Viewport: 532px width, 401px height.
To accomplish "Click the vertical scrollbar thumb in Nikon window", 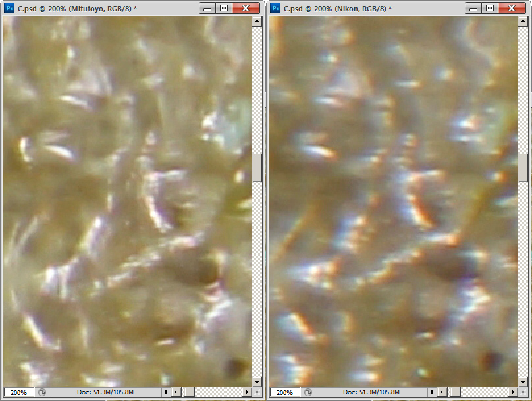I will (x=523, y=168).
